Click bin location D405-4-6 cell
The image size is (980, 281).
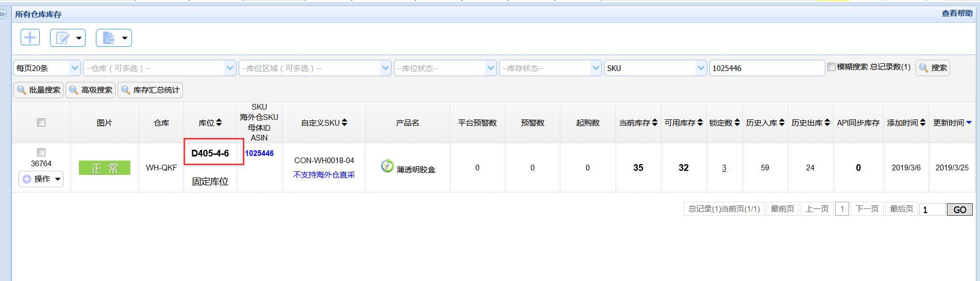tap(210, 153)
